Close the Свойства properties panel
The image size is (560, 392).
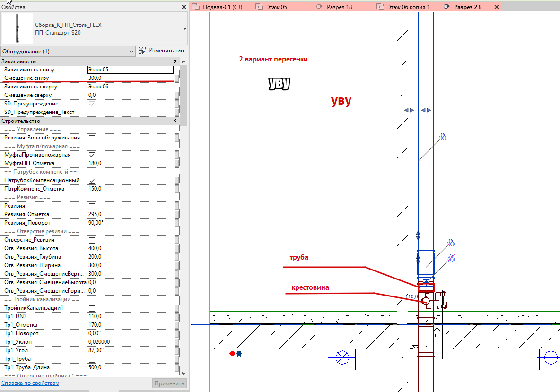click(x=184, y=7)
